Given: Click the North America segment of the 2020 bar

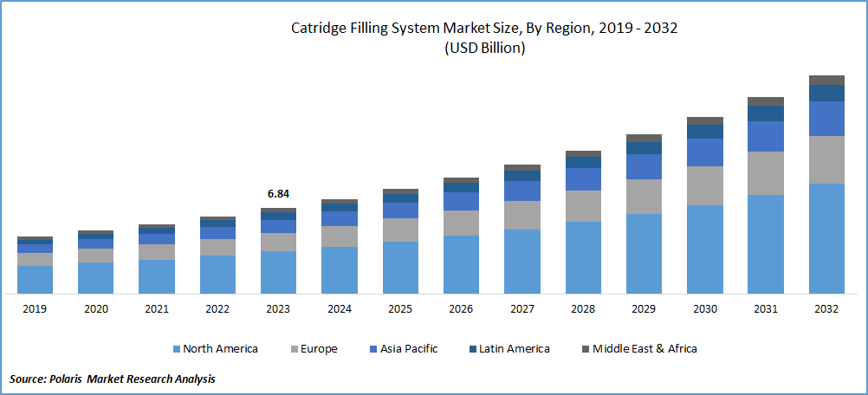Looking at the screenshot, I should pos(96,278).
